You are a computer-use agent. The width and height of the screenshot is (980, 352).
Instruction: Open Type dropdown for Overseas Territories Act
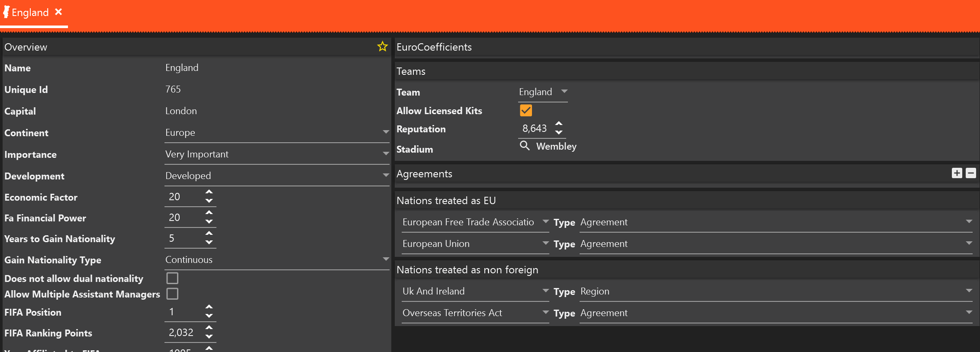tap(777, 313)
